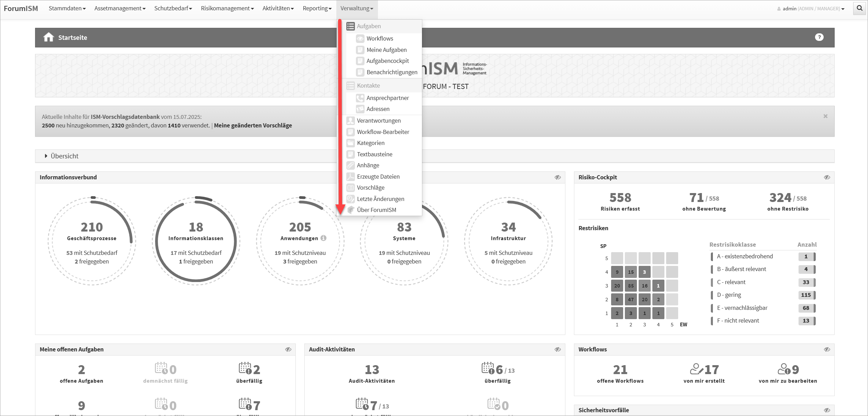
Task: Open Meine geänderten Vorschläge link
Action: pyautogui.click(x=253, y=125)
